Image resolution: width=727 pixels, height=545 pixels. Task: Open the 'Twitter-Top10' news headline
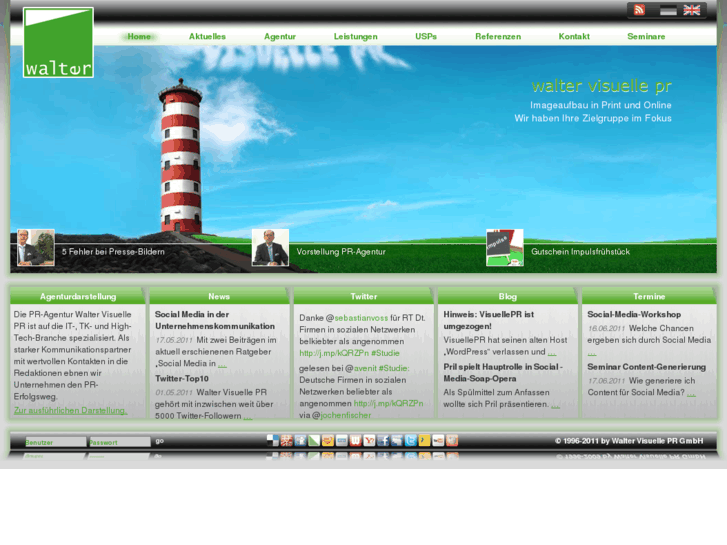click(x=182, y=378)
